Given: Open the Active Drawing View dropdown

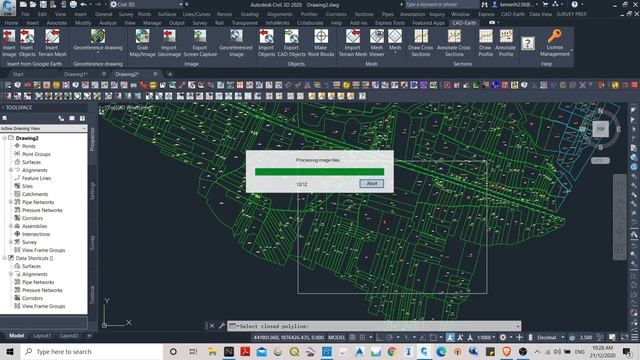Looking at the screenshot, I should (44, 128).
